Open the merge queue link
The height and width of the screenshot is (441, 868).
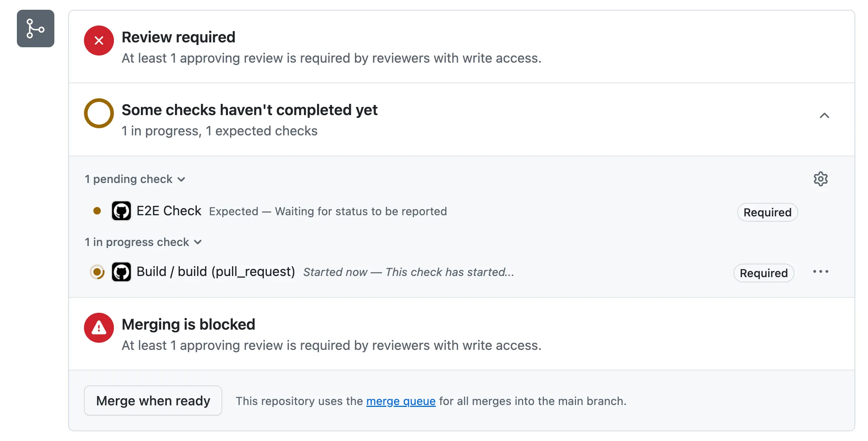click(401, 401)
